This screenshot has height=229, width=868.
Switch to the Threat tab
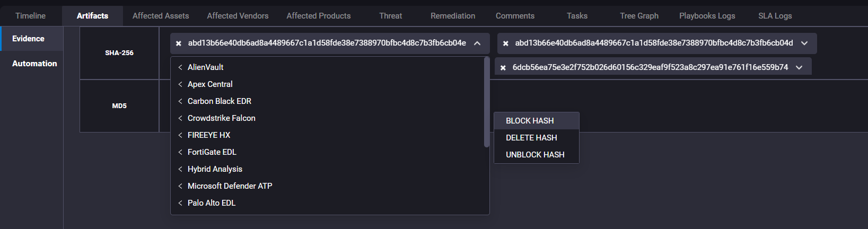(x=391, y=16)
